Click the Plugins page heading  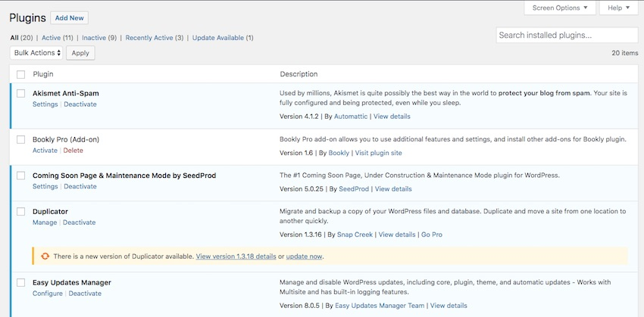[27, 18]
